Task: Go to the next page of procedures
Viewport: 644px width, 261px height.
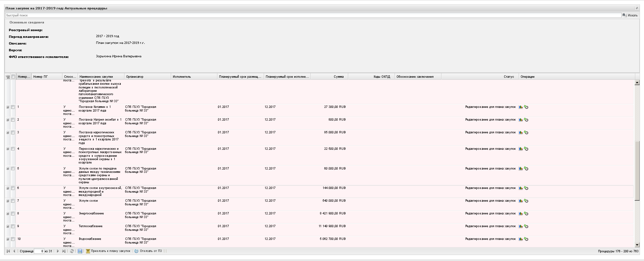Action: 58,251
